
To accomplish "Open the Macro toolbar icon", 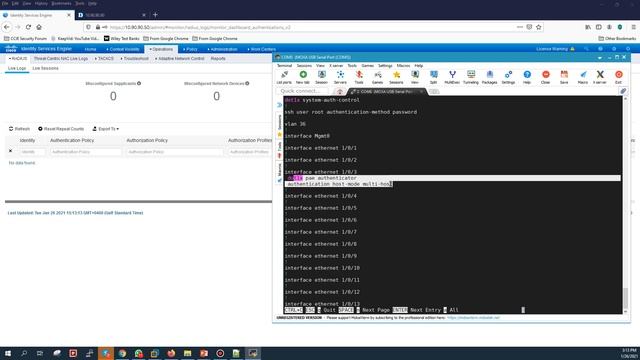I will 583,77.
